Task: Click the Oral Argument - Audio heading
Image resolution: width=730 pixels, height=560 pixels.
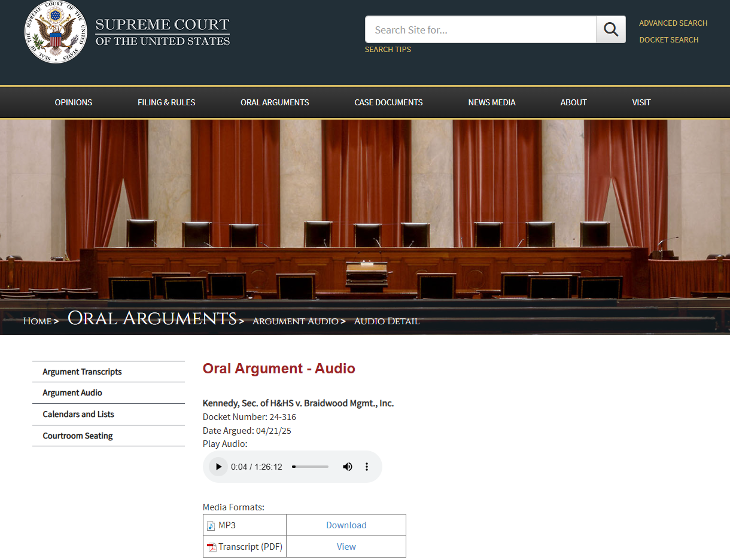Action: point(279,369)
